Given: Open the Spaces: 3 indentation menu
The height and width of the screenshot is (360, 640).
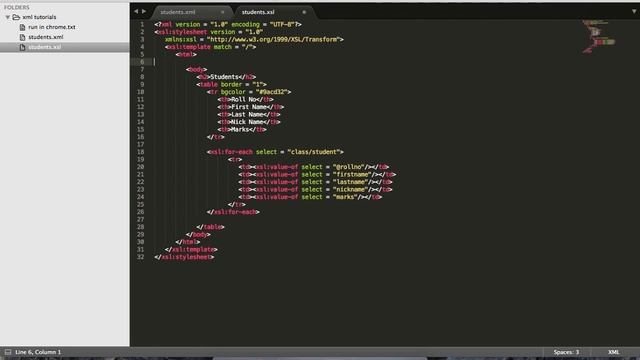Looking at the screenshot, I should (x=566, y=352).
